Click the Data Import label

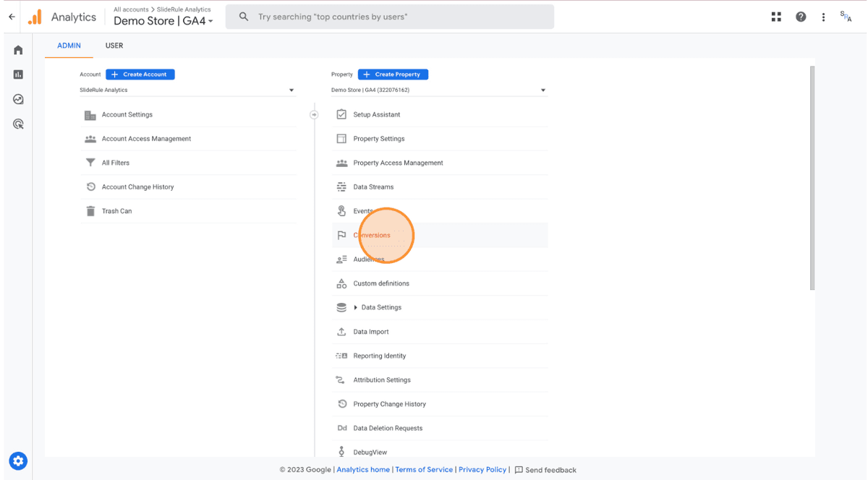(371, 332)
